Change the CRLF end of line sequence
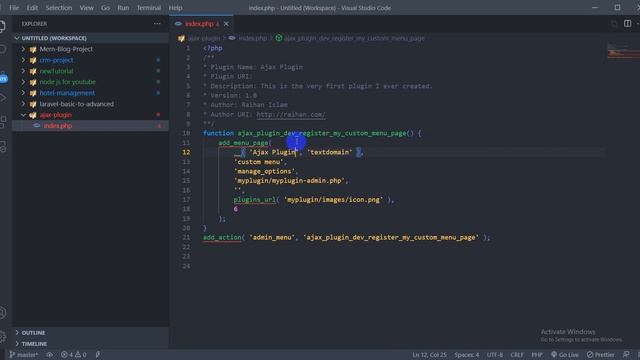This screenshot has width=640, height=360. coord(517,355)
